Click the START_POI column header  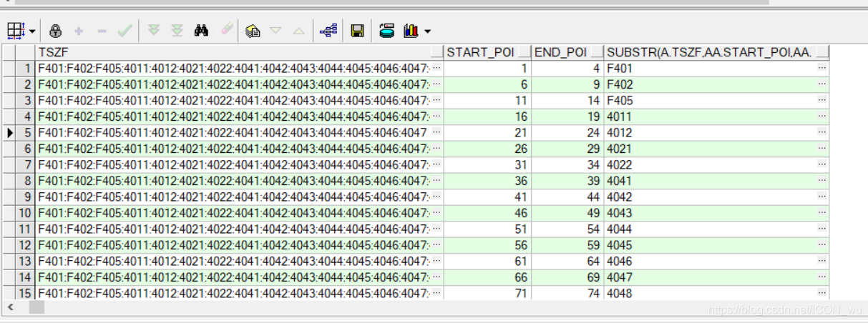click(488, 52)
